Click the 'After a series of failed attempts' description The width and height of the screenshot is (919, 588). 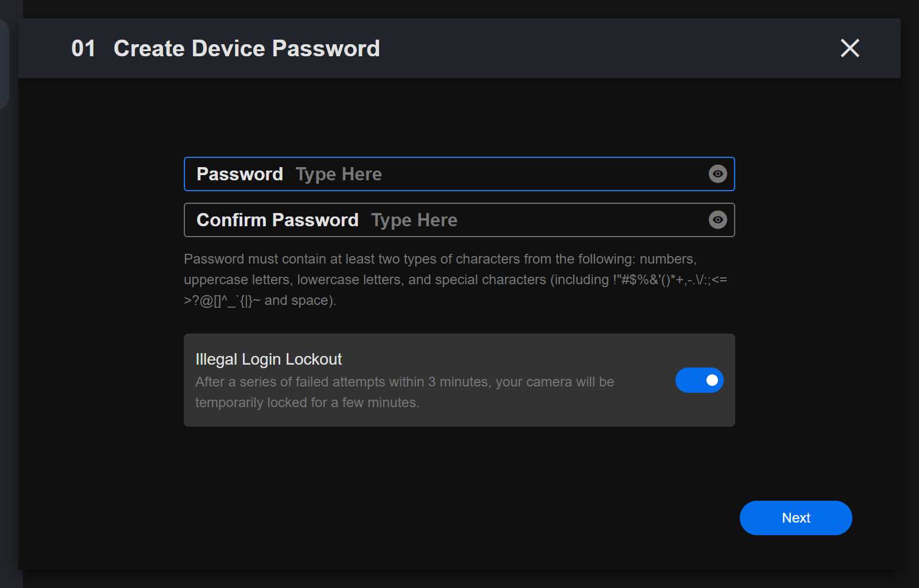coord(405,392)
